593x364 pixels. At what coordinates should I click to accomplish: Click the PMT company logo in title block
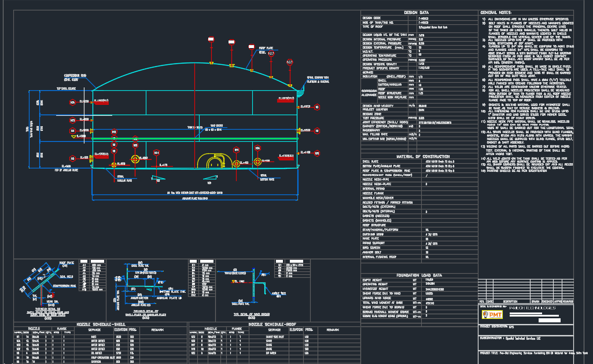[492, 314]
